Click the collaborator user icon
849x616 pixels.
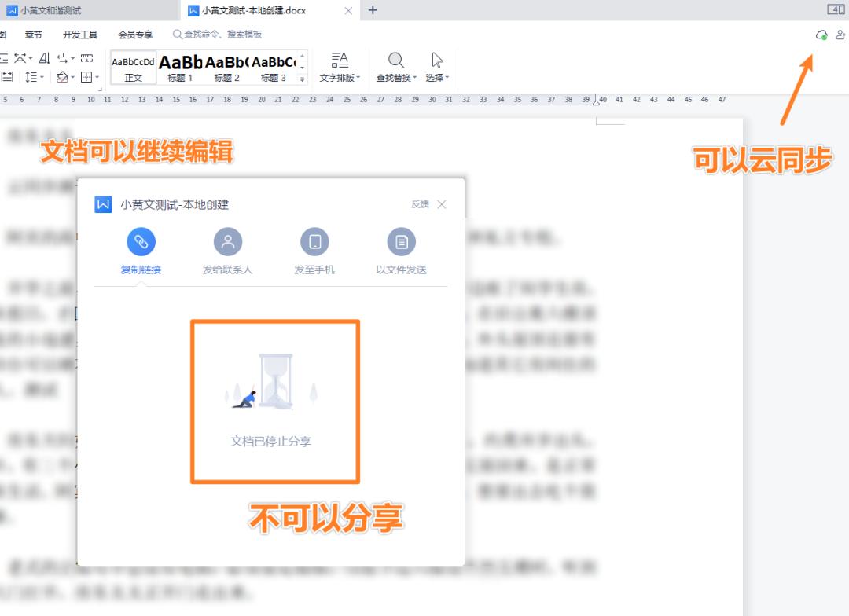tap(840, 35)
